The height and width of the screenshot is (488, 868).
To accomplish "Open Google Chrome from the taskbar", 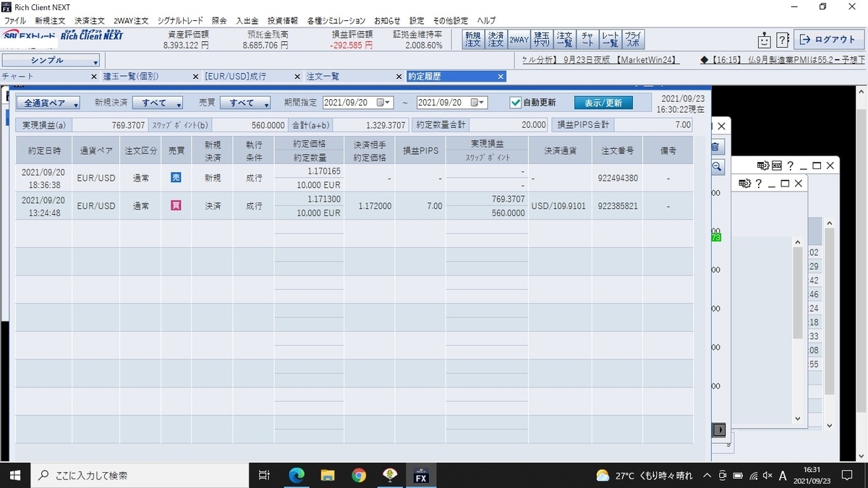I will point(359,475).
